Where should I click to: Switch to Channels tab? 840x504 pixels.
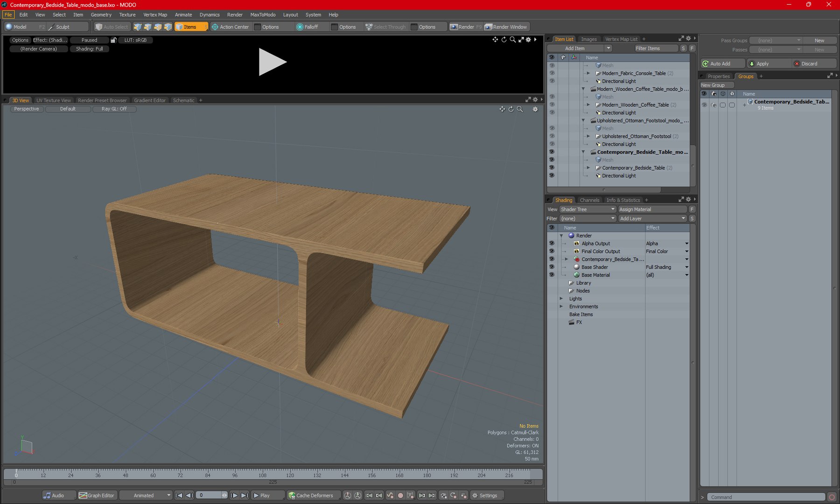pos(589,200)
